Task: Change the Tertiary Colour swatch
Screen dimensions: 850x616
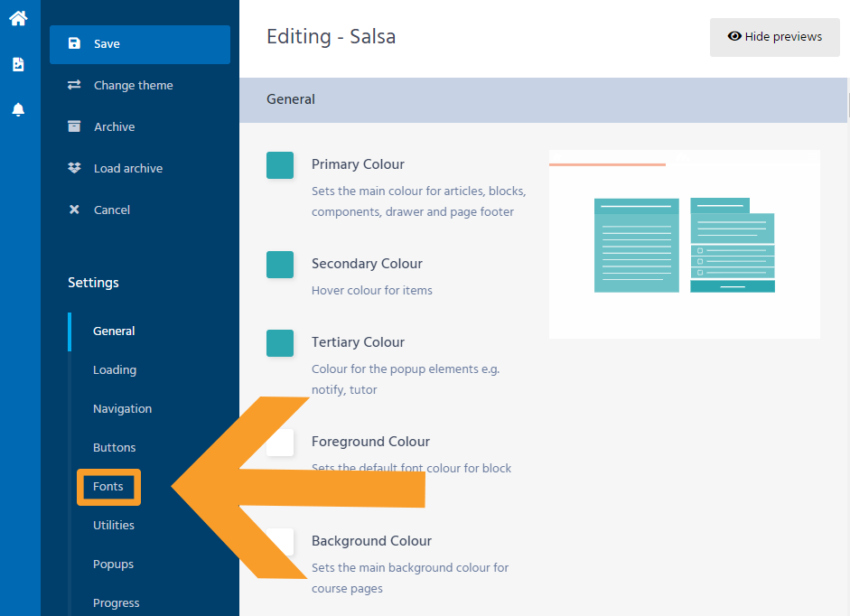Action: [x=280, y=343]
